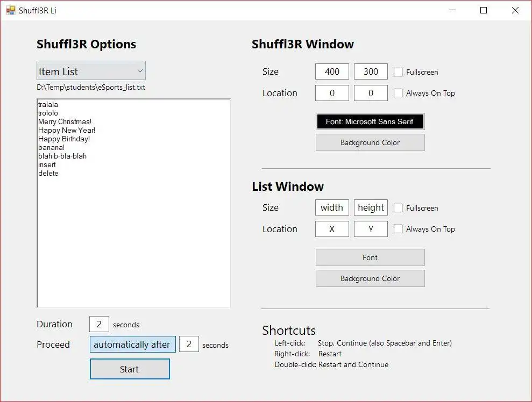Click the List Window X location field
Screen dimensions: 532x402
click(332, 229)
